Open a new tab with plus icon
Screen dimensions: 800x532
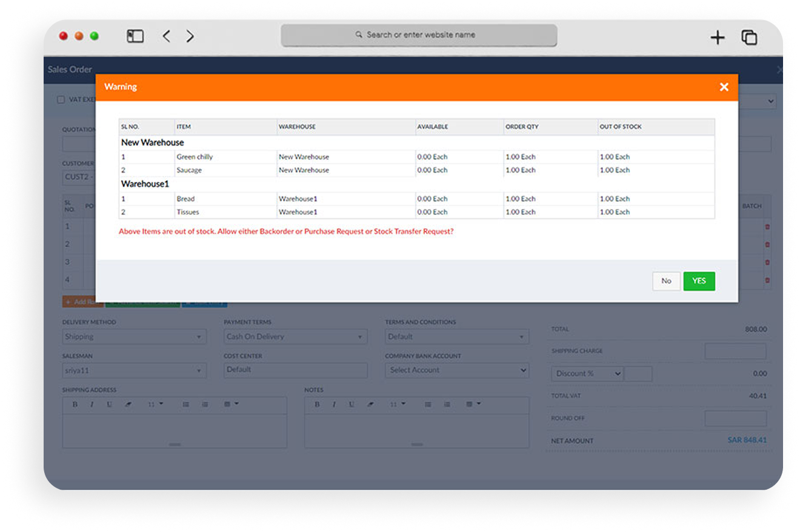[718, 38]
